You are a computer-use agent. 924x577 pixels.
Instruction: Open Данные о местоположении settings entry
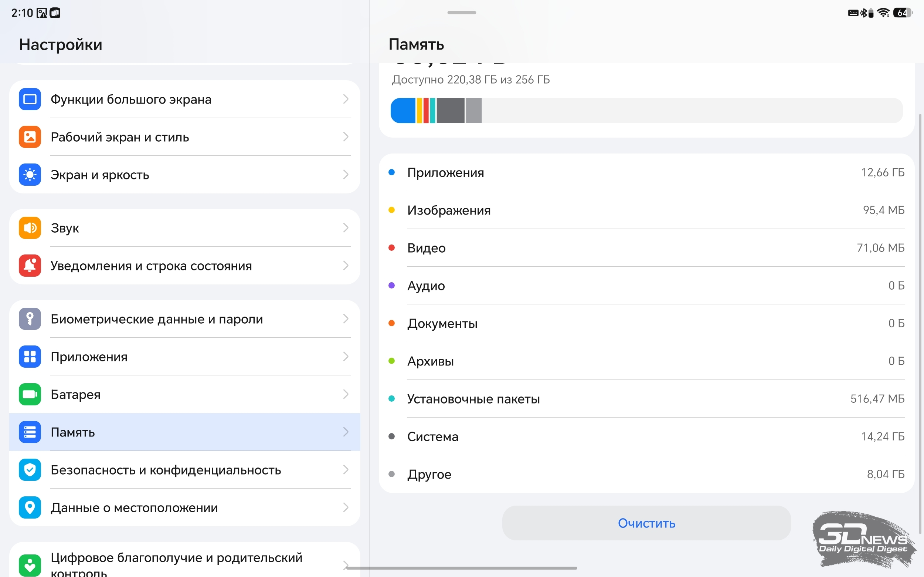tap(184, 507)
